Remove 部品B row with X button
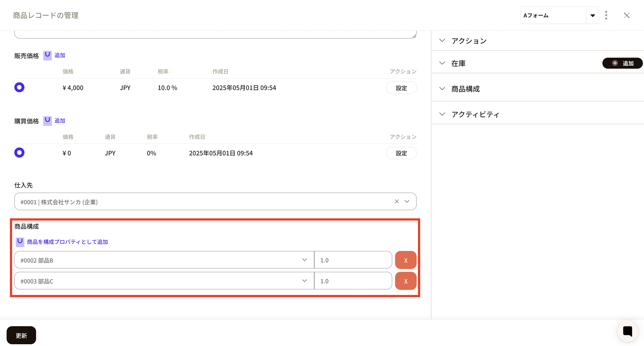The image size is (644, 346). click(x=405, y=260)
